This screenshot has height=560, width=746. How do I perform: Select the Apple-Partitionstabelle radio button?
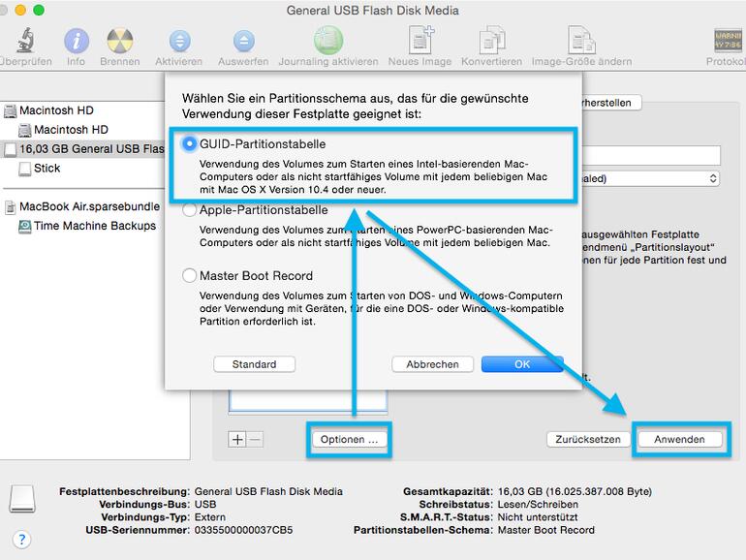(189, 210)
